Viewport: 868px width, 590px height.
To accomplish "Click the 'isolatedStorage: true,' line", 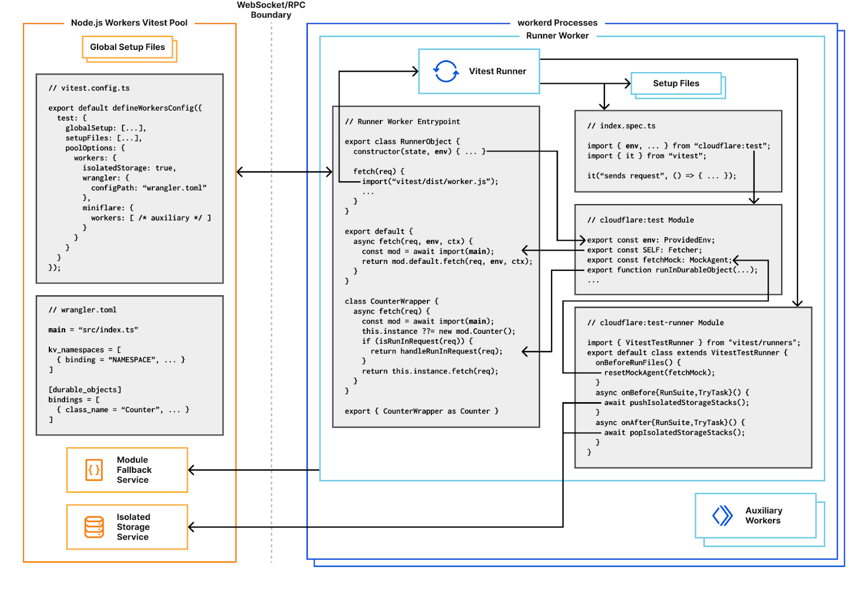I will [x=129, y=168].
